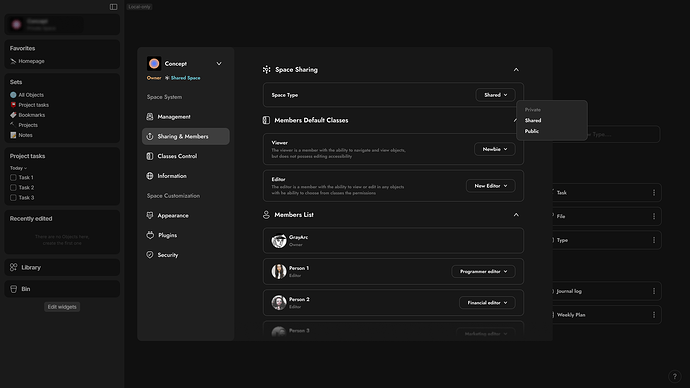
Task: Open the Notes set
Action: coord(22,135)
